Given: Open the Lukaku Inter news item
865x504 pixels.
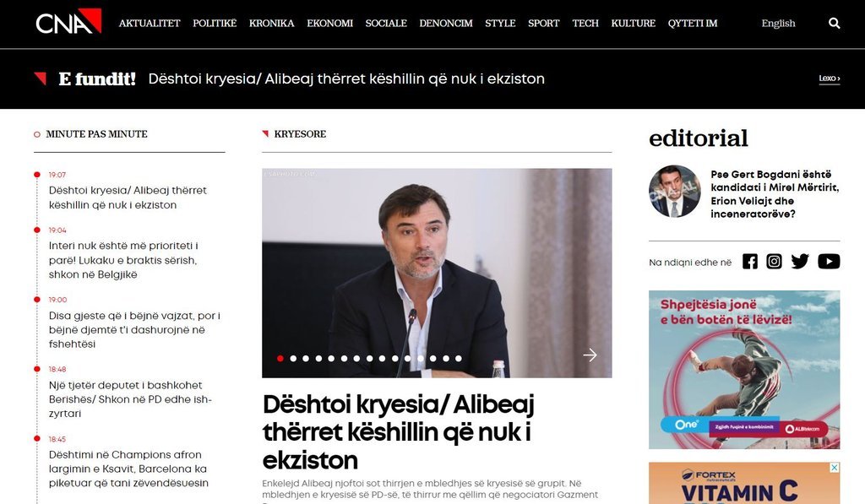Looking at the screenshot, I should click(x=123, y=260).
